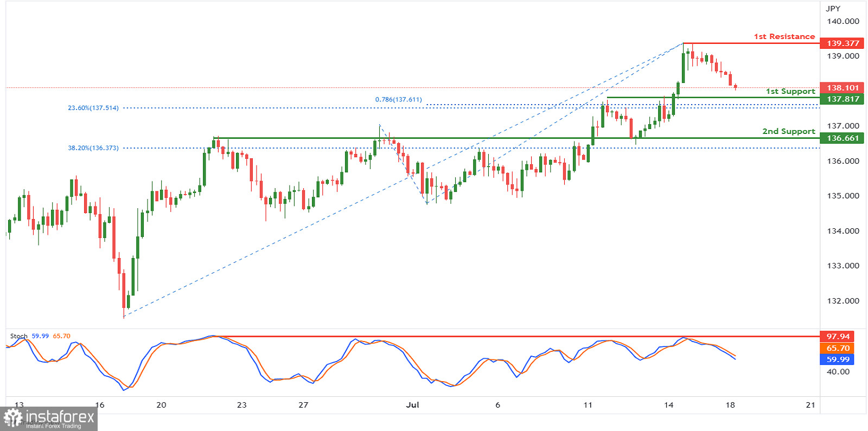This screenshot has width=868, height=431.
Task: Click the 134.000 price axis value
Action: [843, 231]
